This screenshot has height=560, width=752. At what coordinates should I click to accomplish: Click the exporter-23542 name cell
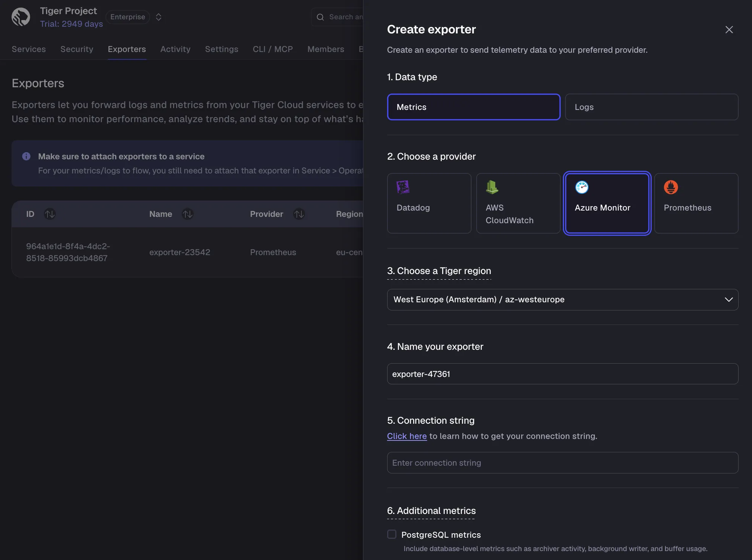tap(180, 252)
